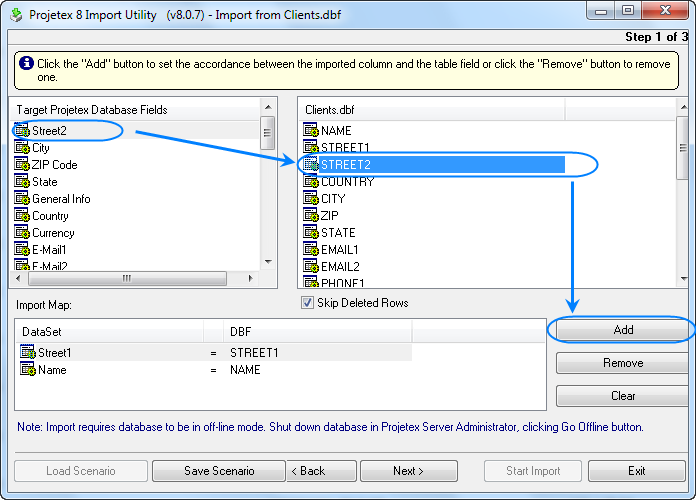Click the Clients.dbf list scrollbar down arrow
The image size is (696, 500).
click(x=684, y=279)
